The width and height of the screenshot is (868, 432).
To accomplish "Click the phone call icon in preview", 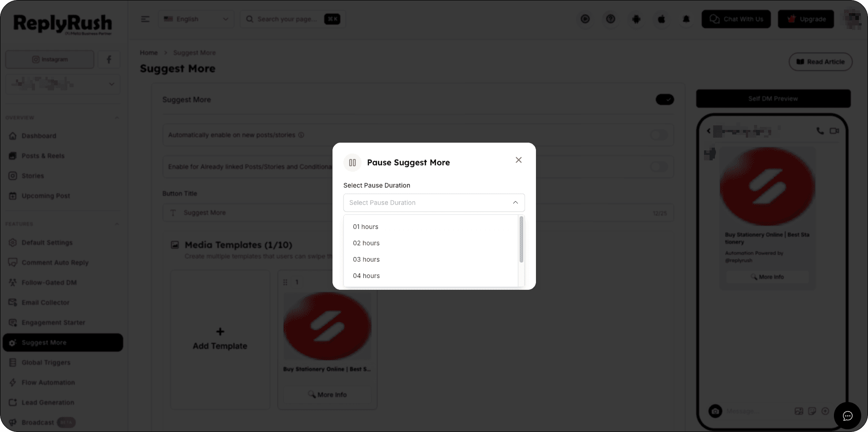I will [x=820, y=131].
